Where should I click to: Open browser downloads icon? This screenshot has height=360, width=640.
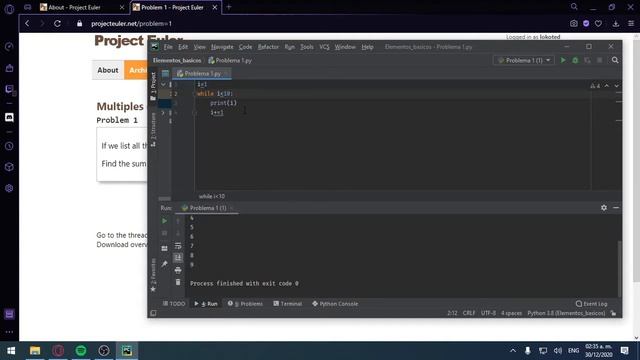tap(616, 24)
